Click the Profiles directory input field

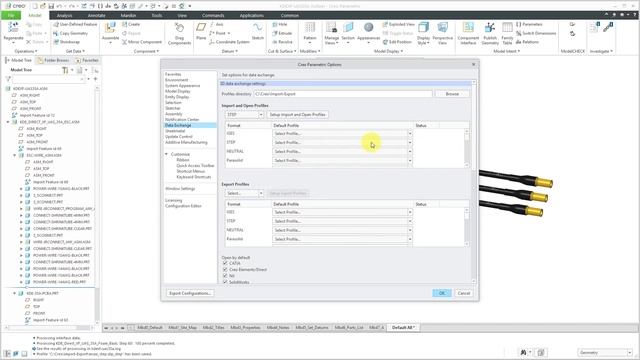(x=342, y=94)
